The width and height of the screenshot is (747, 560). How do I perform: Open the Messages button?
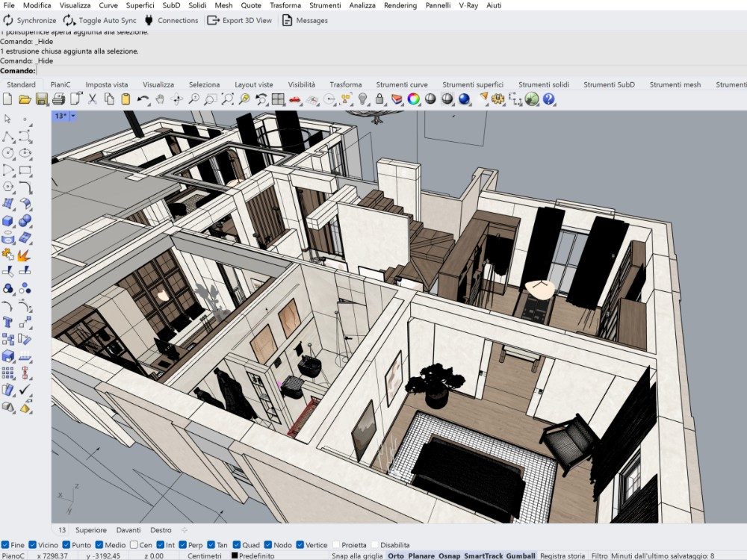coord(305,20)
